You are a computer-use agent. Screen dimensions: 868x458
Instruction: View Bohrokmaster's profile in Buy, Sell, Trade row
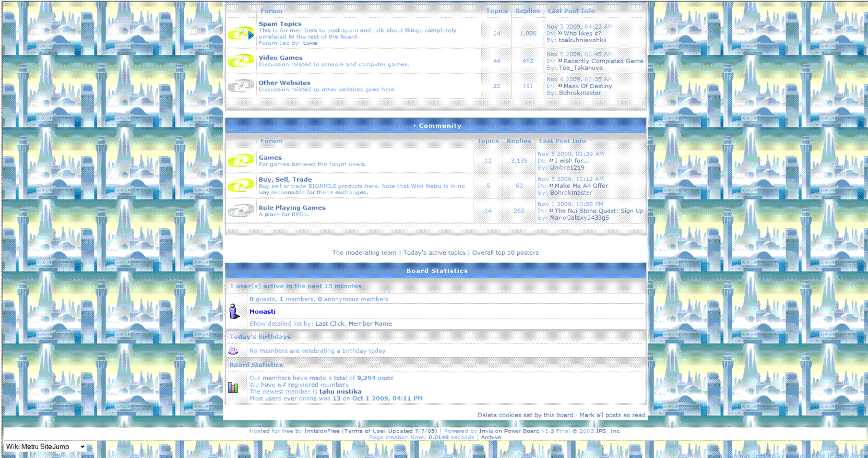[571, 193]
